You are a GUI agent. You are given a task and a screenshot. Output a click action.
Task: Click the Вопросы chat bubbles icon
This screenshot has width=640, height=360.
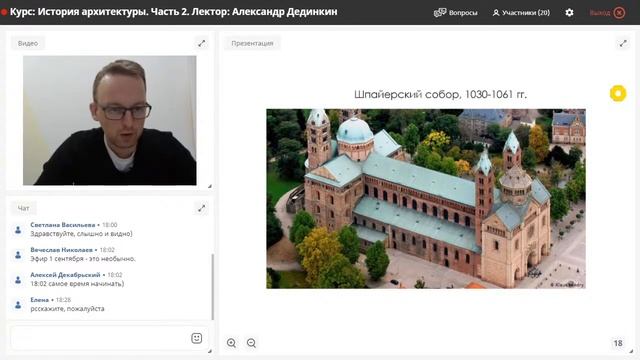pyautogui.click(x=440, y=13)
